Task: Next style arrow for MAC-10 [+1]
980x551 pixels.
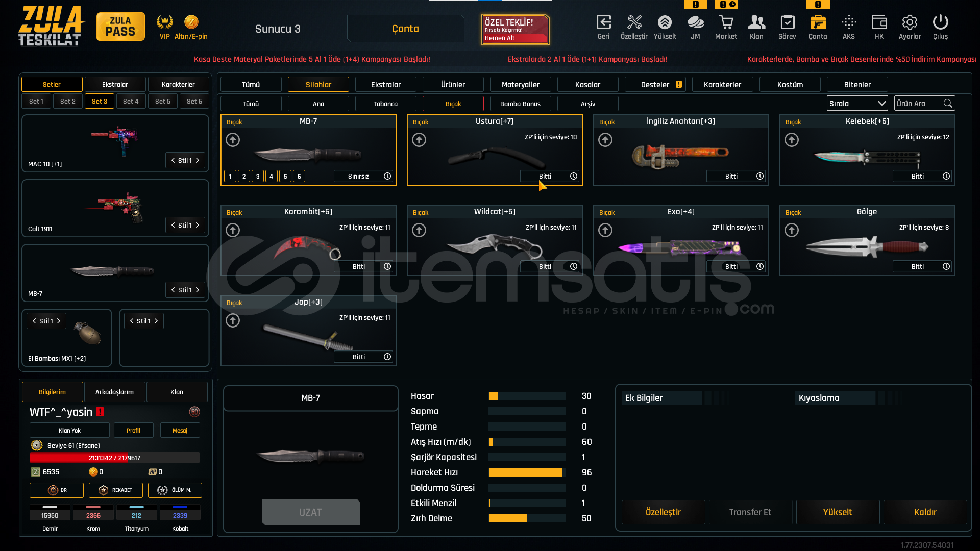Action: tap(198, 160)
